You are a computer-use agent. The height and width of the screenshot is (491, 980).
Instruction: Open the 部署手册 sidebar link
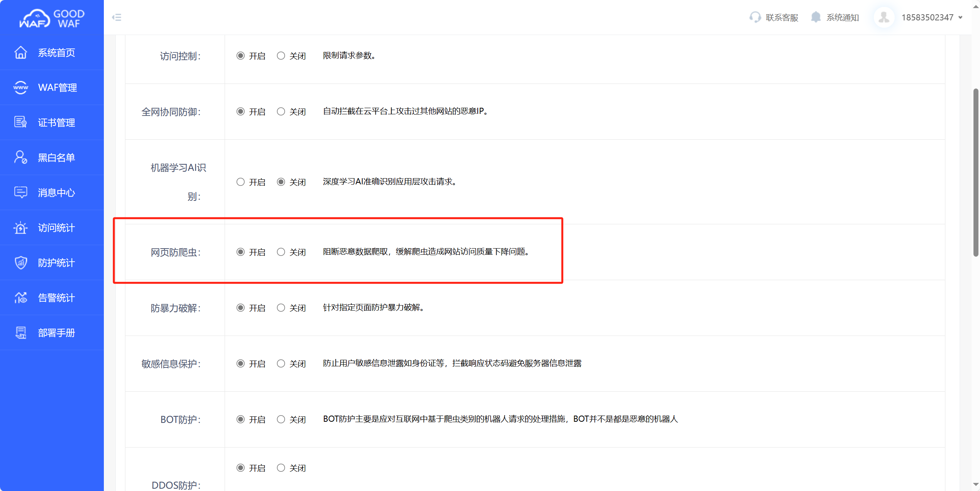(x=56, y=333)
